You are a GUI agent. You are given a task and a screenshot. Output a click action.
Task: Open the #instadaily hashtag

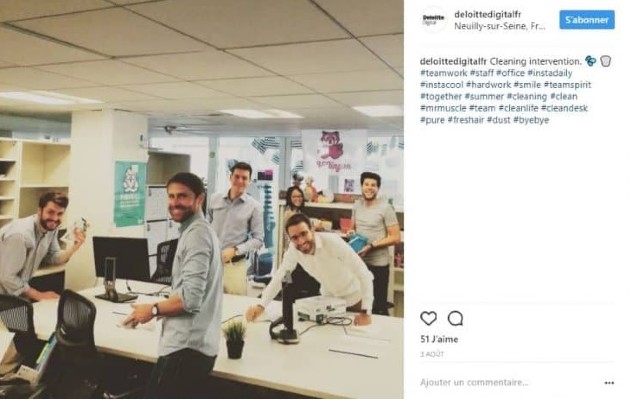550,73
